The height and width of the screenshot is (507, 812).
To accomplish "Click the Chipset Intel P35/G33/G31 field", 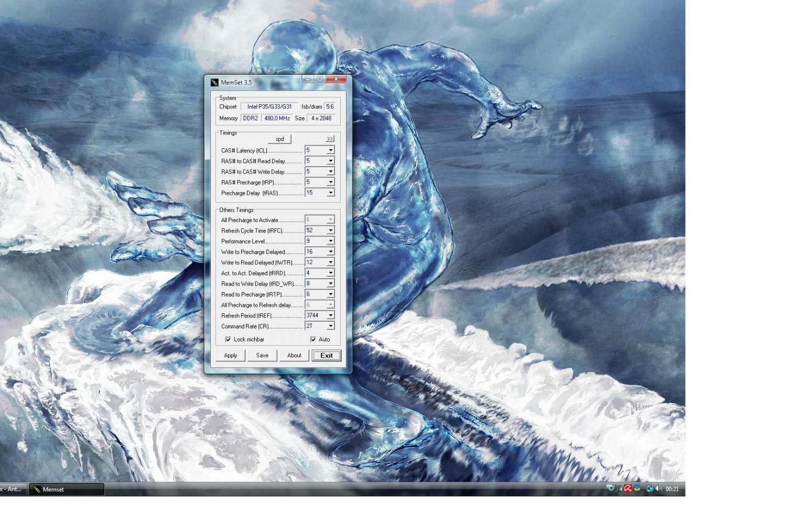I will 269,106.
